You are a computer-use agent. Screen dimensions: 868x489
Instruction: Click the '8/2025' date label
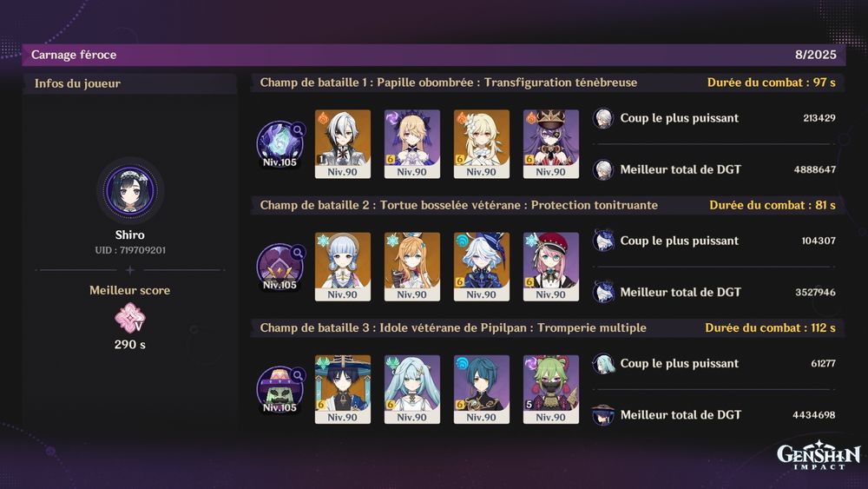816,54
